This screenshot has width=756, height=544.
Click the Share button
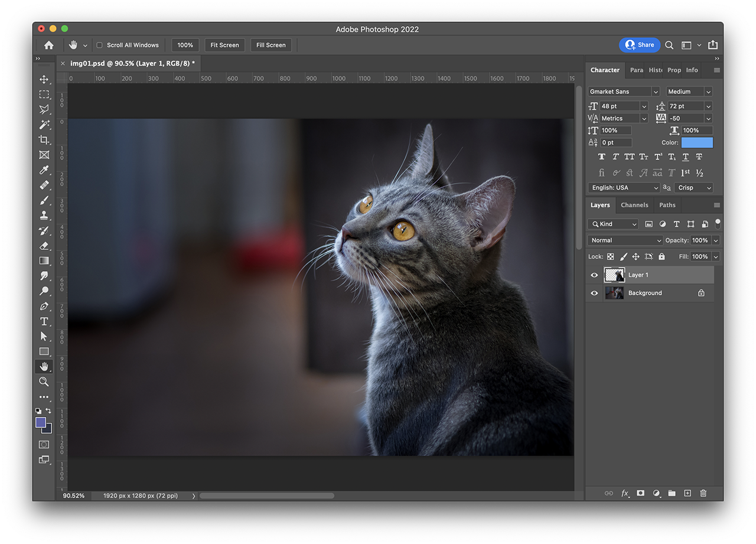(640, 45)
